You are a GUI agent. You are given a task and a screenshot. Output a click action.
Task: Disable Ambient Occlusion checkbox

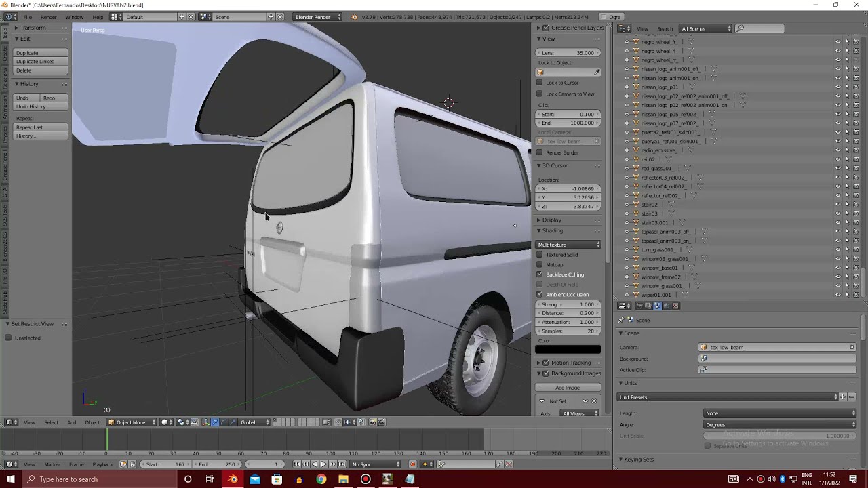[540, 294]
